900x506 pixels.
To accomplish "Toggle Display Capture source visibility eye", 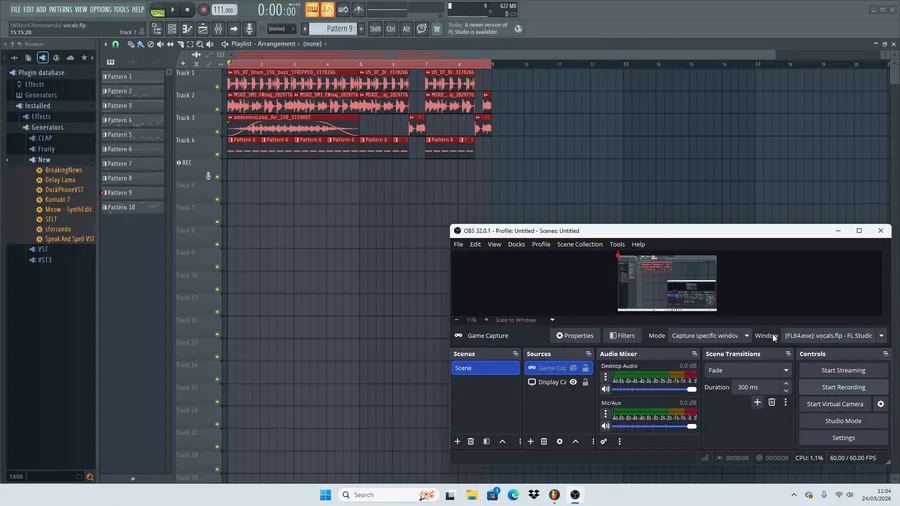I will tap(573, 382).
